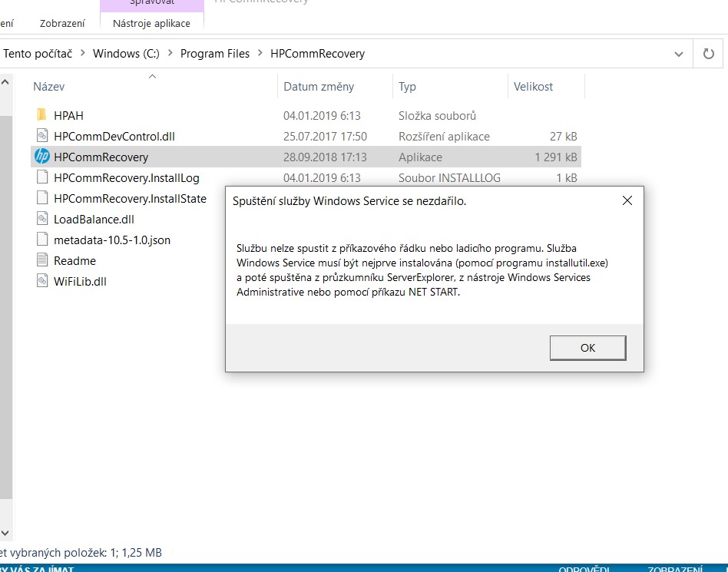728x572 pixels.
Task: Click the WiFiLib.dll file icon
Action: (42, 281)
